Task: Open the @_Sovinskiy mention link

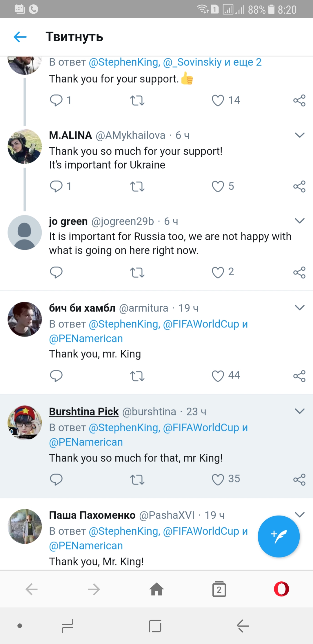Action: [192, 62]
